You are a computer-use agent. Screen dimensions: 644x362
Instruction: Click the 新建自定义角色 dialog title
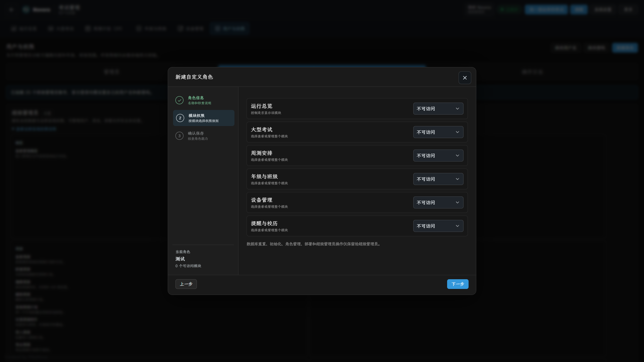coord(194,77)
